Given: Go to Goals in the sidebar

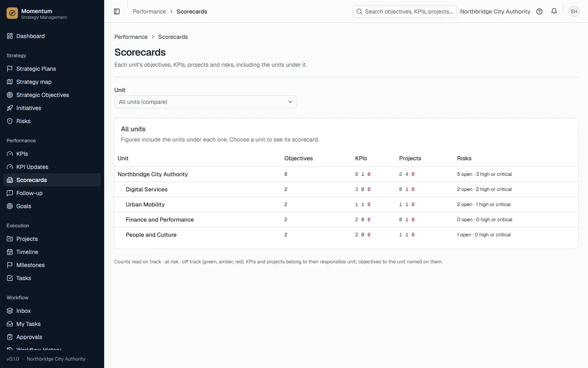Looking at the screenshot, I should [52, 206].
